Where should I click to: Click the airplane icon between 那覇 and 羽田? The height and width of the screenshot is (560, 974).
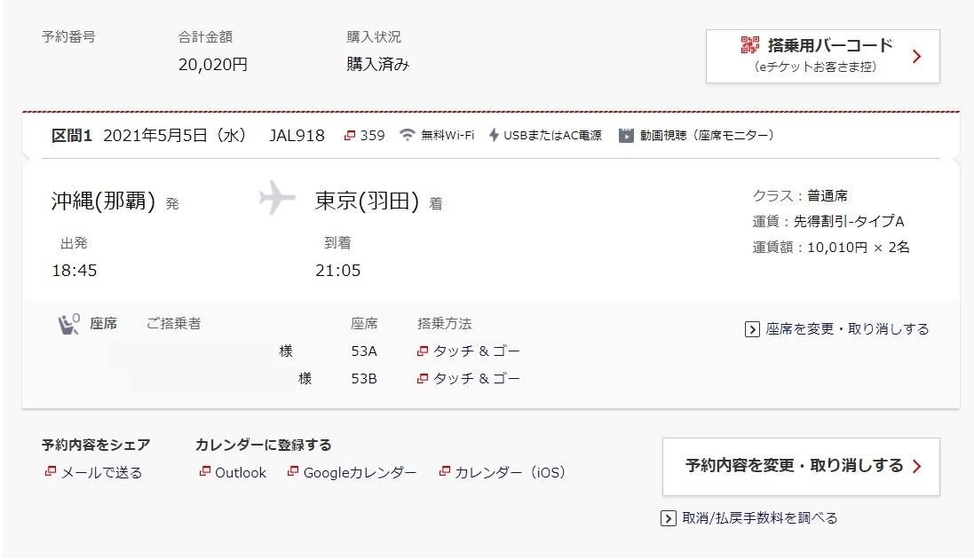pyautogui.click(x=277, y=198)
